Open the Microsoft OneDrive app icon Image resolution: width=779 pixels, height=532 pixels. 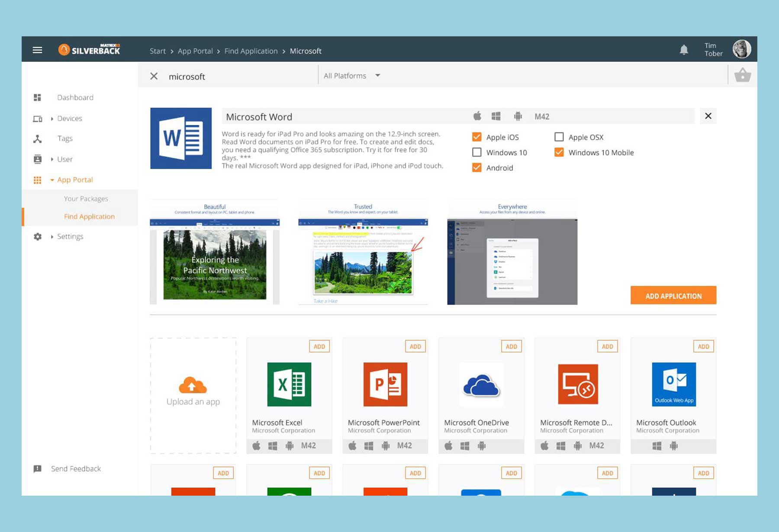[x=481, y=384]
